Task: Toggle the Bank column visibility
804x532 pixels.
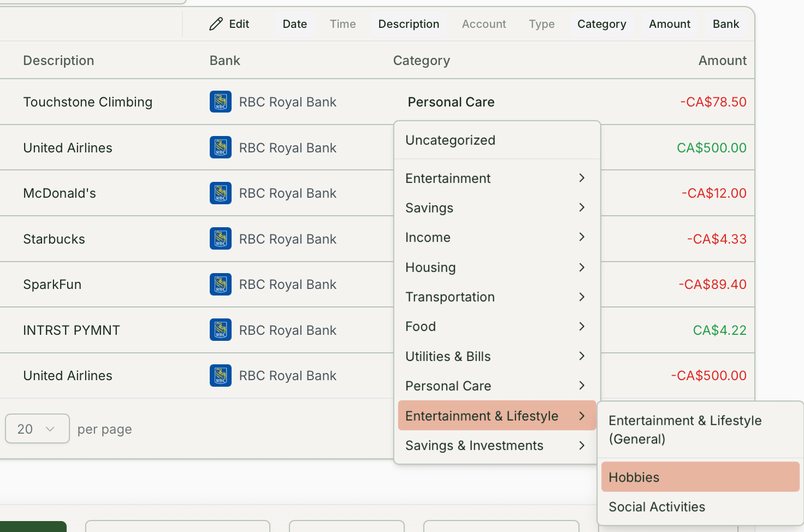Action: 726,24
